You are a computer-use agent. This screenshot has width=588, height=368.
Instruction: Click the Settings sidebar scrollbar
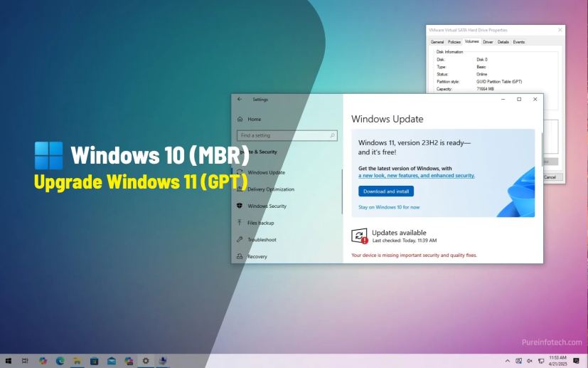point(342,191)
